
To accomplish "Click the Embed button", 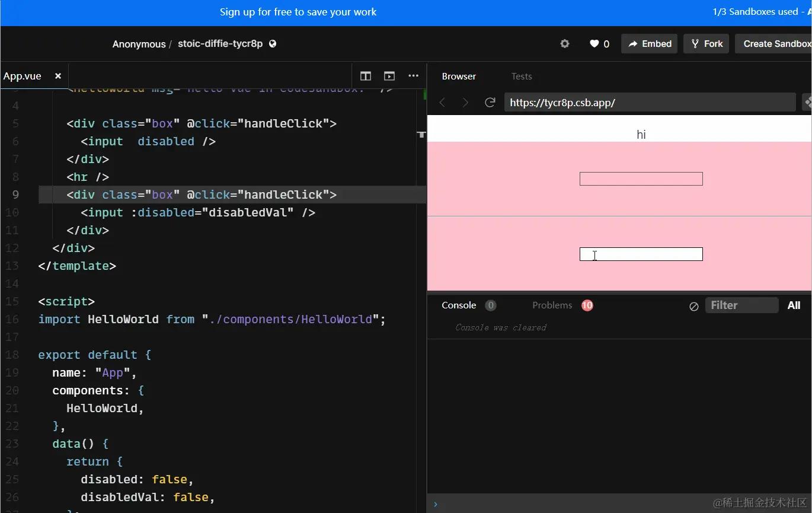I will (x=650, y=44).
